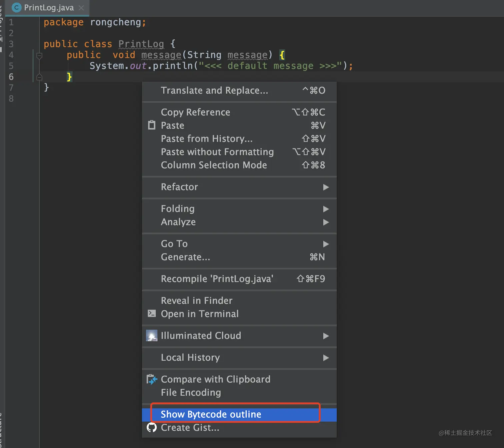The image size is (504, 448).
Task: Click the Paste clipboard icon
Action: coord(152,125)
